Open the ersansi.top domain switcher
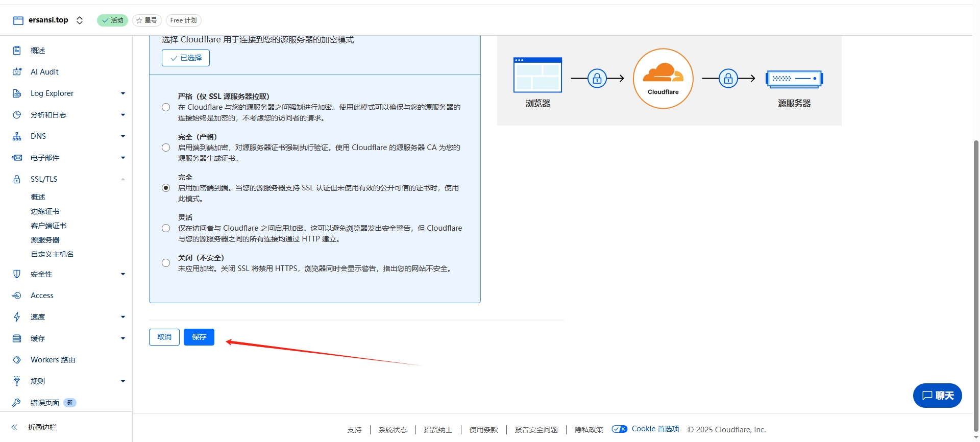Viewport: 980px width, 442px height. [x=79, y=20]
